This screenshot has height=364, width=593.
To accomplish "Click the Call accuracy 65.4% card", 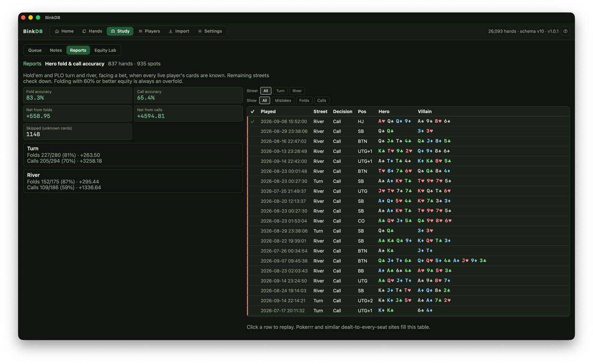I will tap(188, 95).
